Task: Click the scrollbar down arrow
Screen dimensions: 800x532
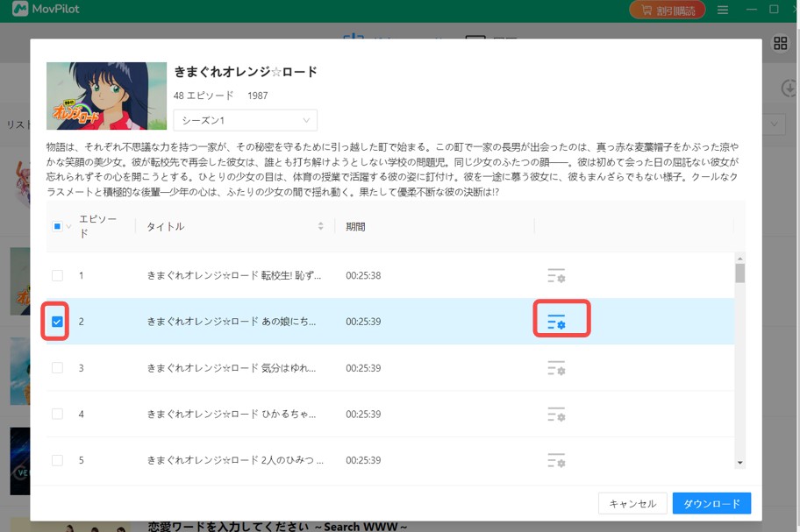Action: tap(739, 463)
